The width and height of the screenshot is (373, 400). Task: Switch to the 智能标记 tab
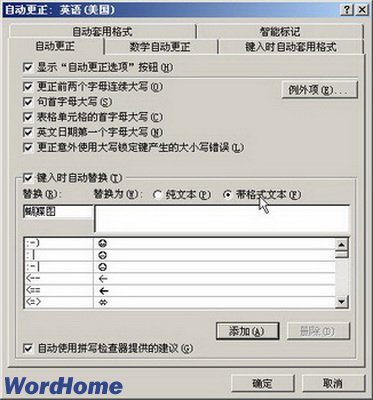click(x=280, y=32)
